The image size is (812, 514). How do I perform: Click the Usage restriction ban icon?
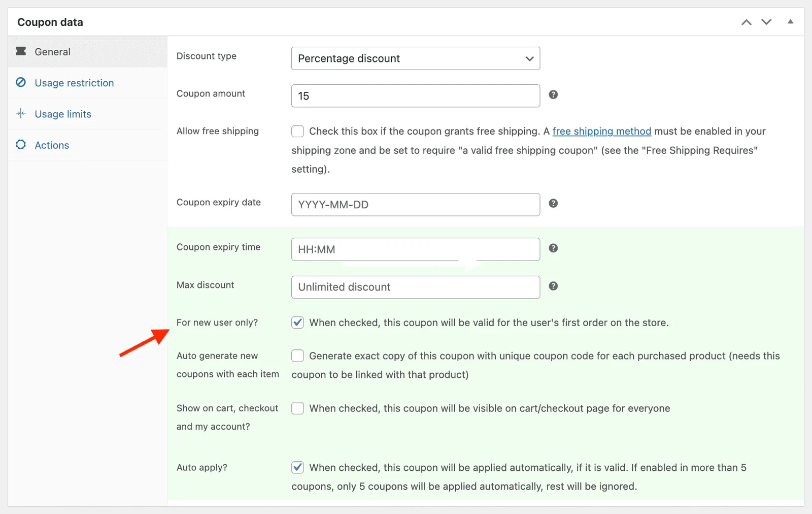[21, 82]
